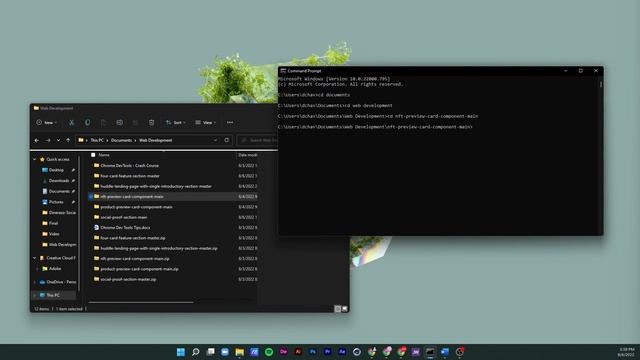Go up one folder level in File Explorer
The image size is (640, 360).
click(68, 140)
